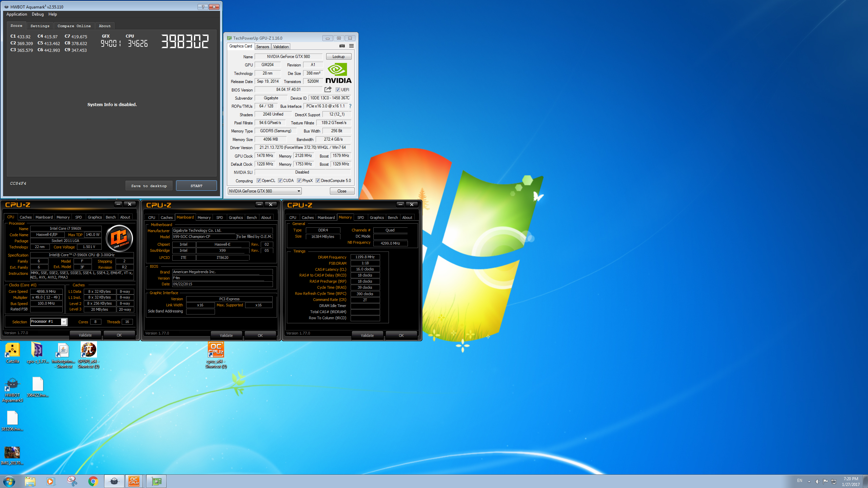Screen dimensions: 868x488
Task: Click the HWBOT Aquamark taskbar icon
Action: (114, 481)
